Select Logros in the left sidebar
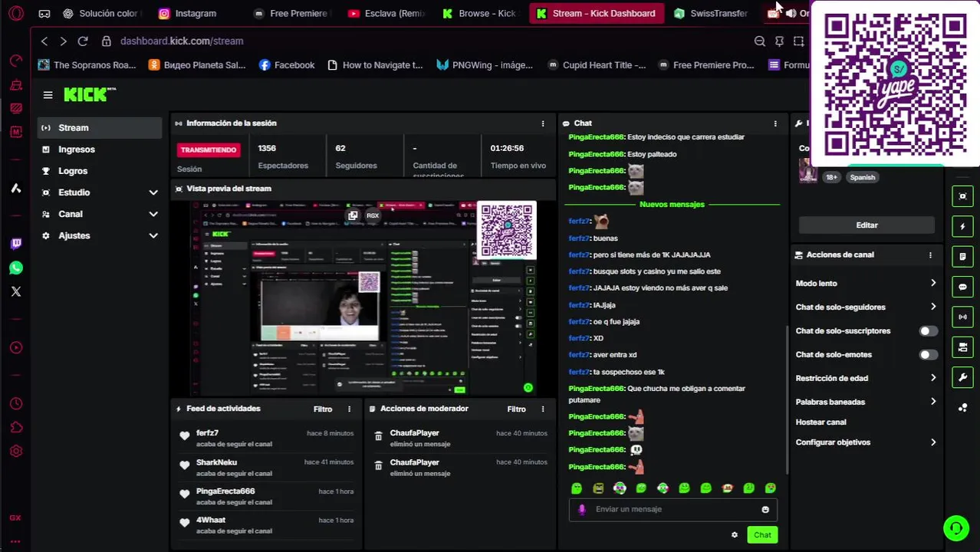The height and width of the screenshot is (552, 980). coord(100,171)
